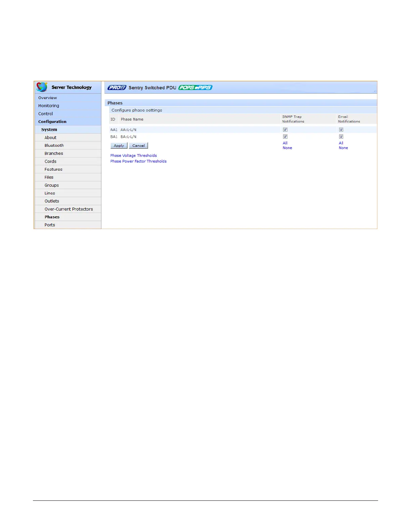Screen dimensions: 411x532
Task: Click the Email Notifications column header
Action: (x=349, y=119)
